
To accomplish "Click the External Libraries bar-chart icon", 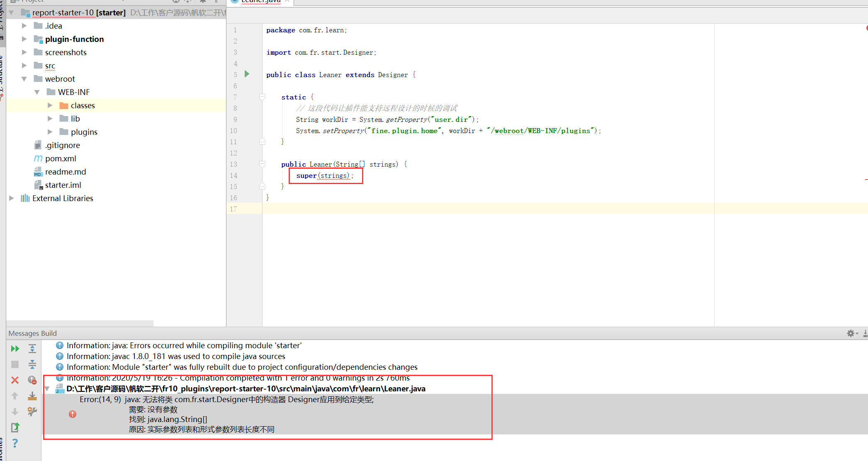I will (25, 198).
